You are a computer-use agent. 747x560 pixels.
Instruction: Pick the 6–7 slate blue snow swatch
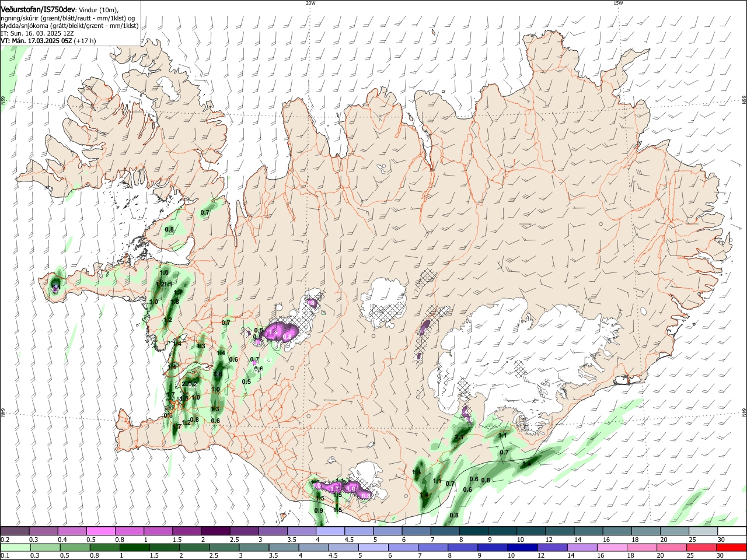pyautogui.click(x=417, y=531)
